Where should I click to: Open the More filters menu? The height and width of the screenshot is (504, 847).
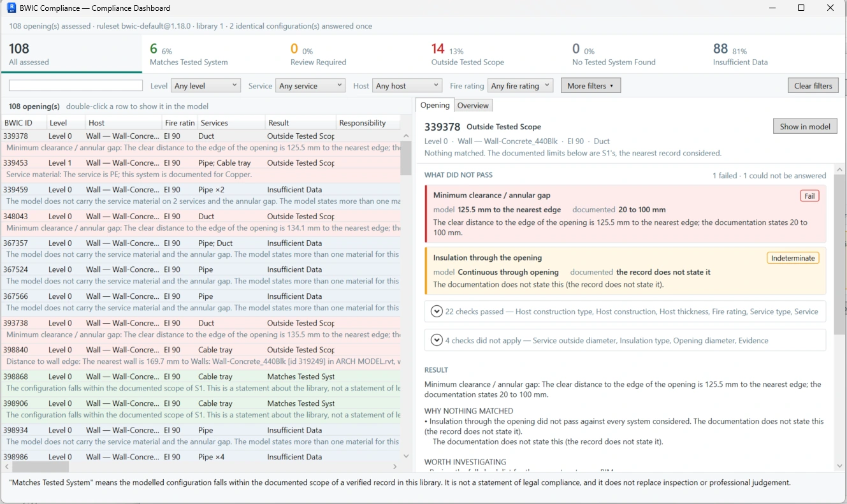coord(590,85)
